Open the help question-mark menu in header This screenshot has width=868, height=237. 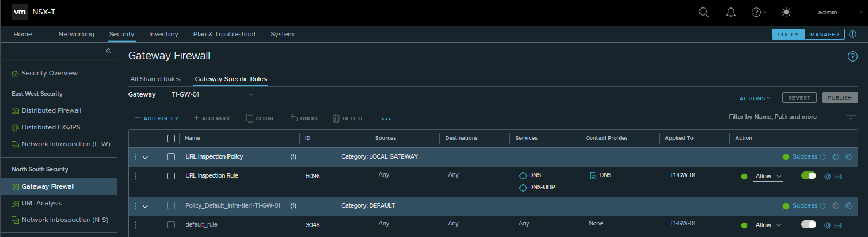(759, 12)
